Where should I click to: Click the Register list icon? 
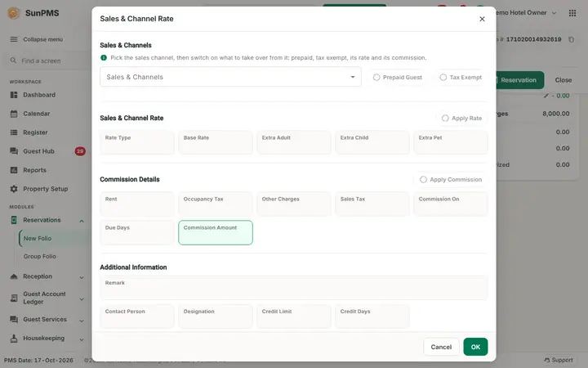click(14, 132)
